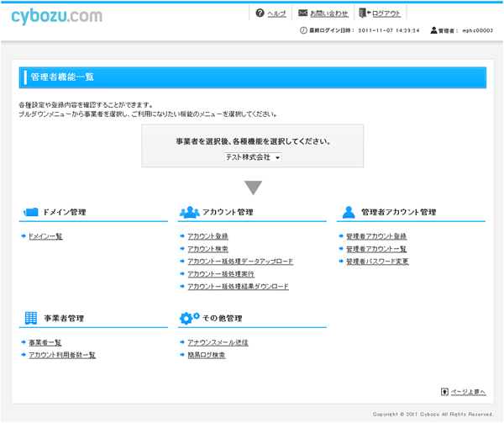Click the help question mark icon
Screen dimensions: 504x423
pos(260,13)
